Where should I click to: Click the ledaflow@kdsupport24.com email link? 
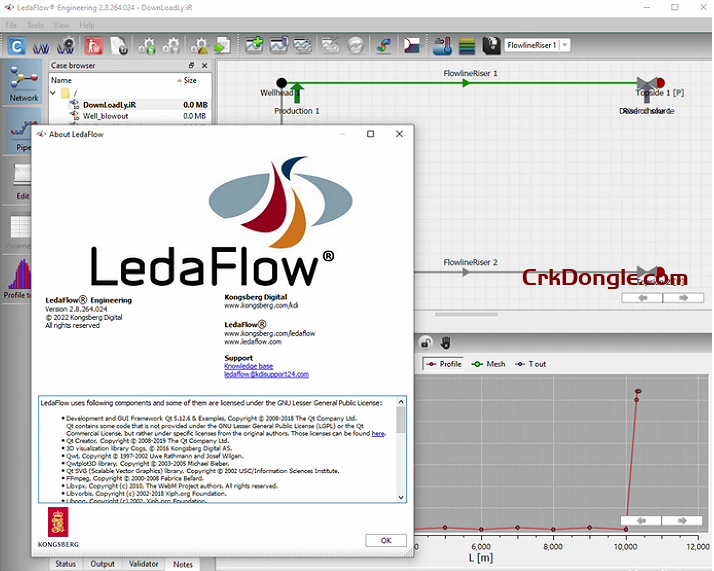[x=266, y=374]
